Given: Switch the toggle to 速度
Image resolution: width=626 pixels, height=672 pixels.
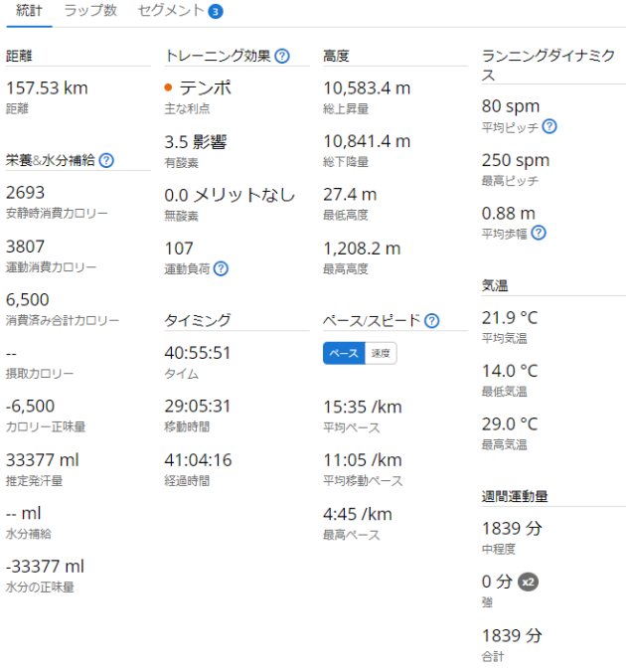Looking at the screenshot, I should click(381, 353).
